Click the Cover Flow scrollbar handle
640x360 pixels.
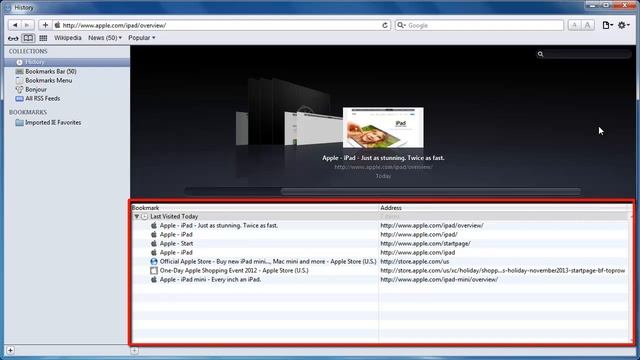click(431, 191)
